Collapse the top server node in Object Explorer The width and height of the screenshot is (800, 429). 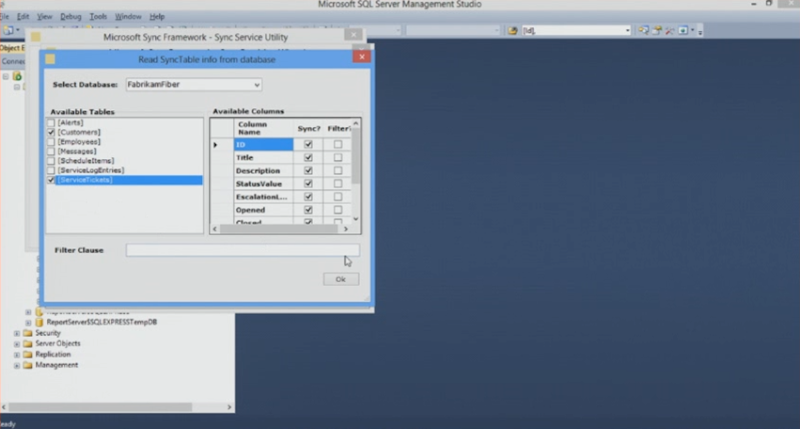pyautogui.click(x=6, y=77)
